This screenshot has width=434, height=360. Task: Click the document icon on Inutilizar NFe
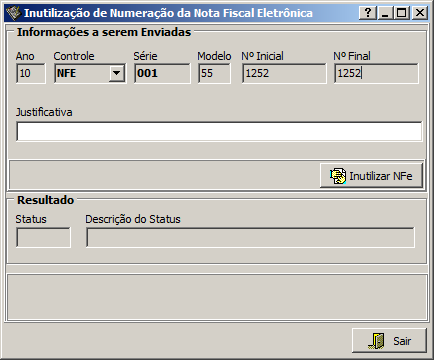(x=338, y=176)
